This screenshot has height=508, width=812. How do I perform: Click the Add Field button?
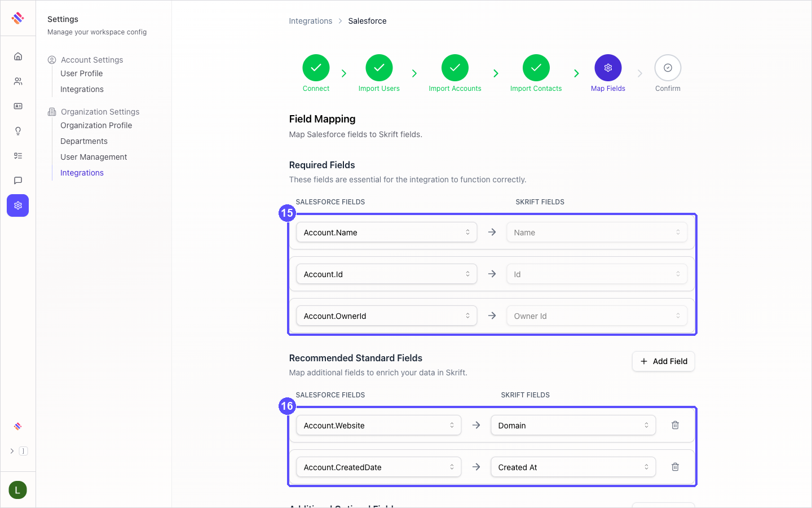pos(664,361)
